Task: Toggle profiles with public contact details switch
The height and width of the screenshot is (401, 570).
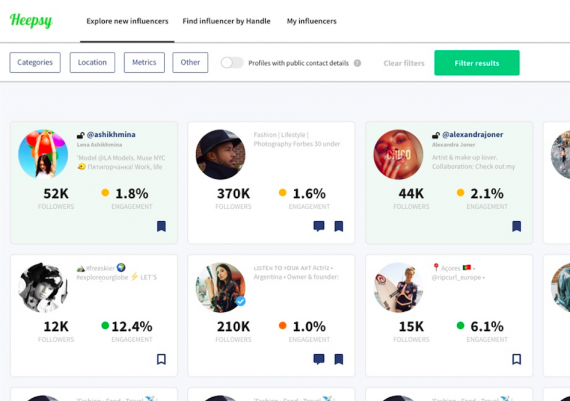Action: click(232, 63)
